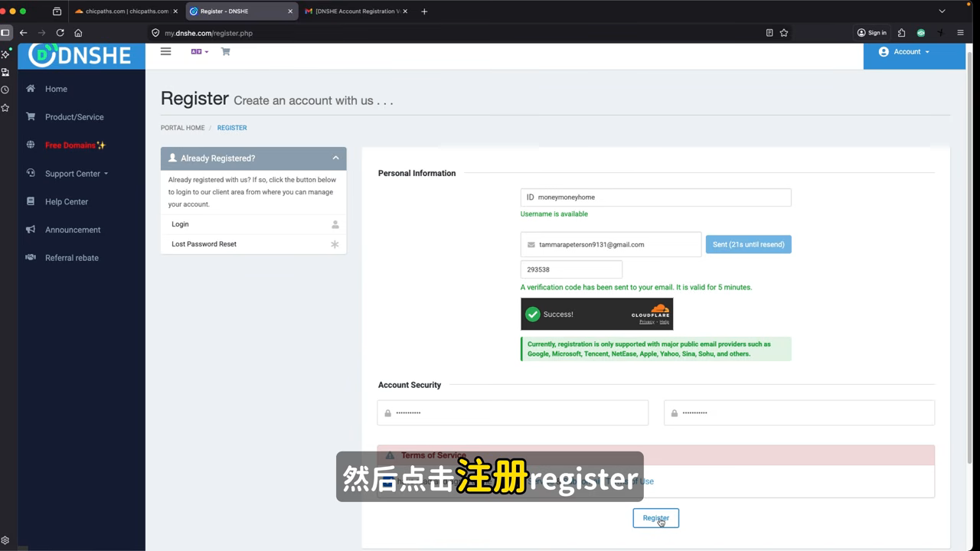
Task: Click the email address input field
Action: [x=611, y=245]
